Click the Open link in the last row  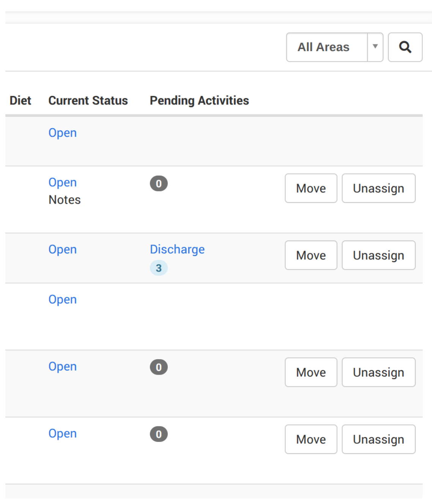(x=63, y=433)
